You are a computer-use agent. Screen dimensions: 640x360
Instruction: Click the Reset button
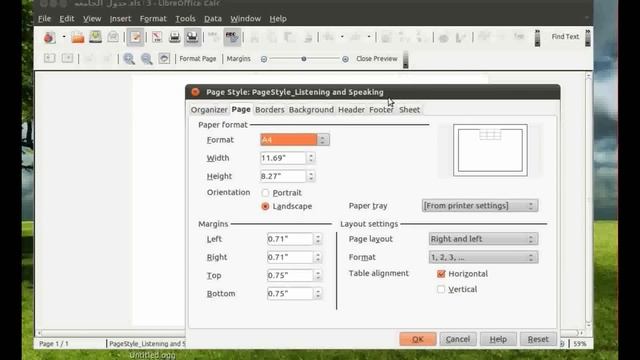click(538, 339)
